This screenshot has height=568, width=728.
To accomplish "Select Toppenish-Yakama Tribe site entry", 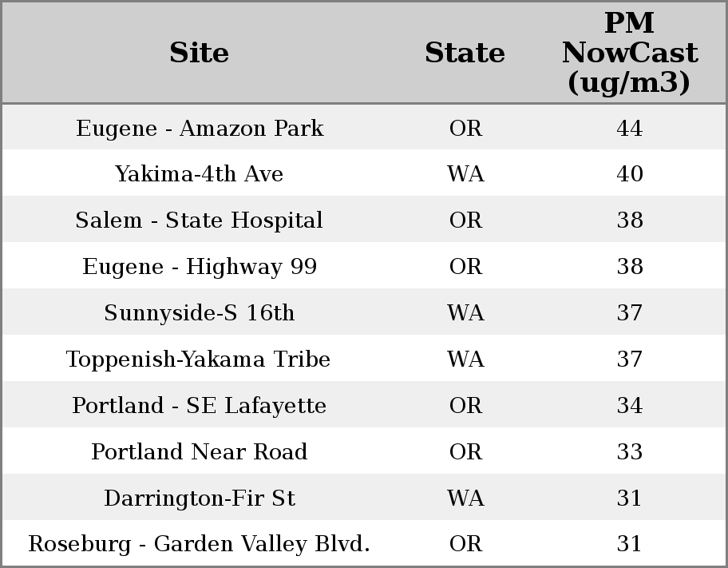I will [x=198, y=359].
